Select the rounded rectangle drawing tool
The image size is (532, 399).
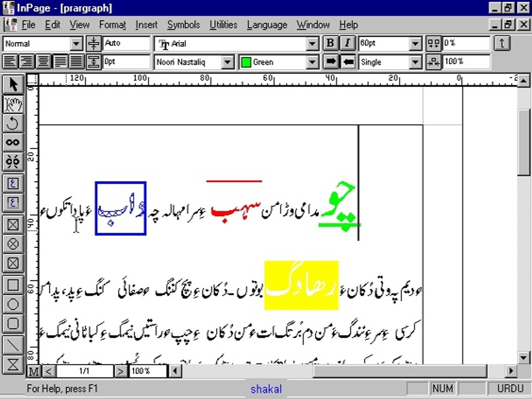pyautogui.click(x=13, y=324)
